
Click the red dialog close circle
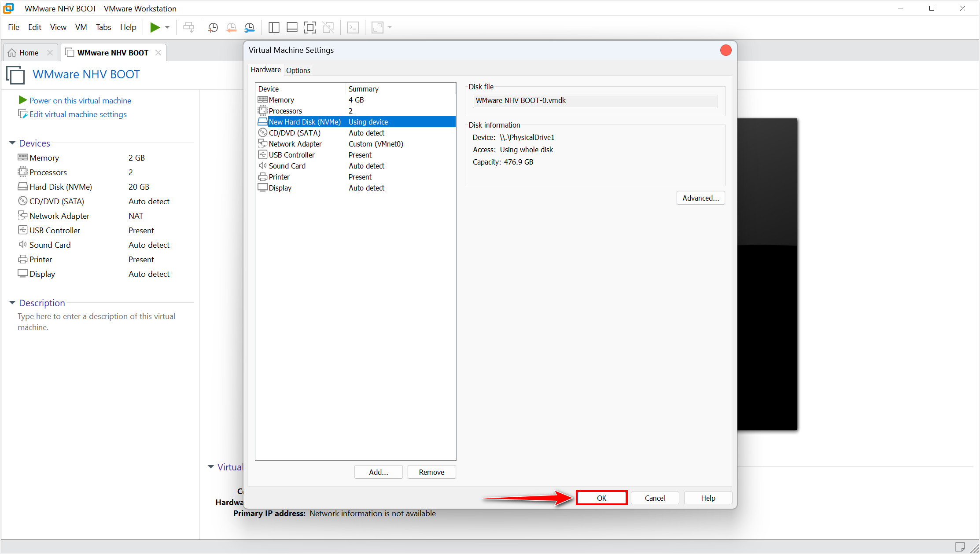pos(726,50)
